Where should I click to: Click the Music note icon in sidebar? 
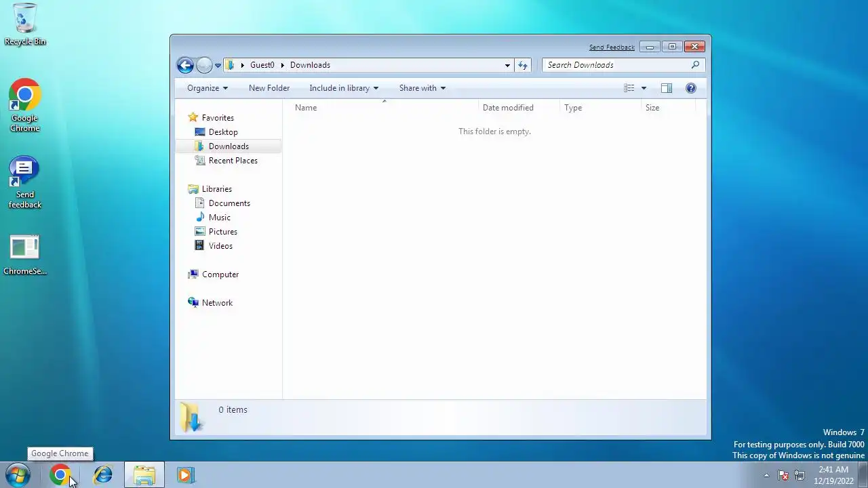pos(200,218)
